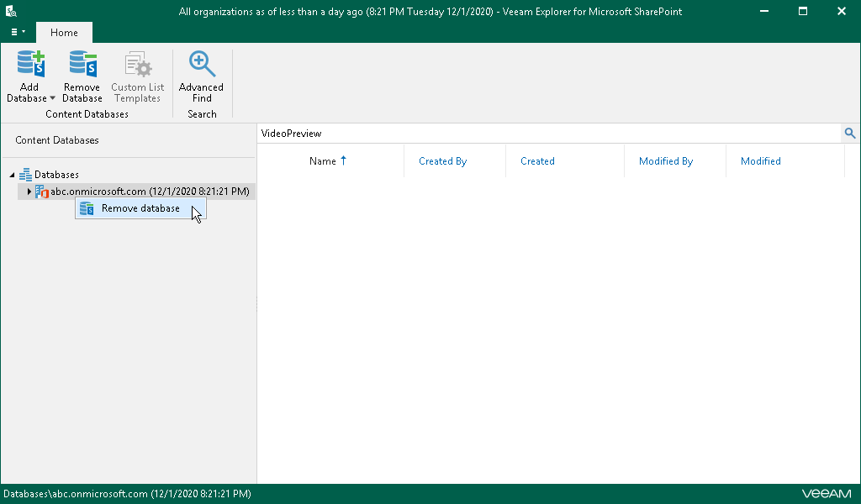This screenshot has height=504, width=861.
Task: Click the Databases tree node icon
Action: 25,175
